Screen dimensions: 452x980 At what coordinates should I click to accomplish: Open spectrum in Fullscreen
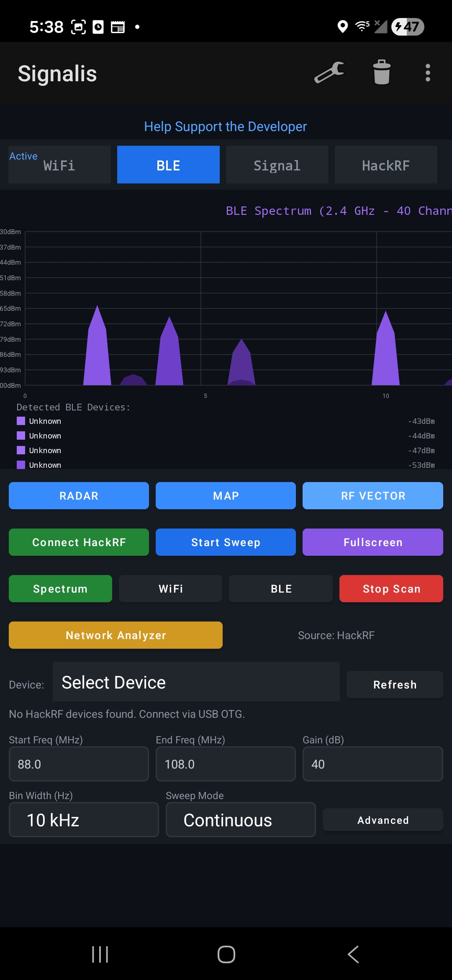(373, 542)
